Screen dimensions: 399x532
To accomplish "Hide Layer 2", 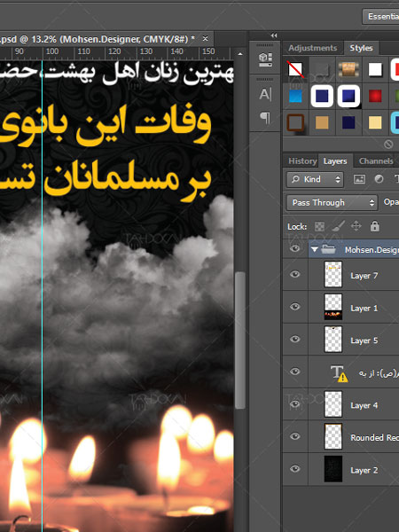I will click(295, 469).
